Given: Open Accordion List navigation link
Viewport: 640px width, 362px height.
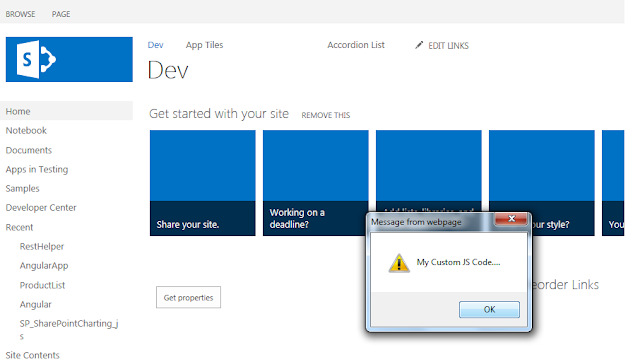Looking at the screenshot, I should point(356,45).
